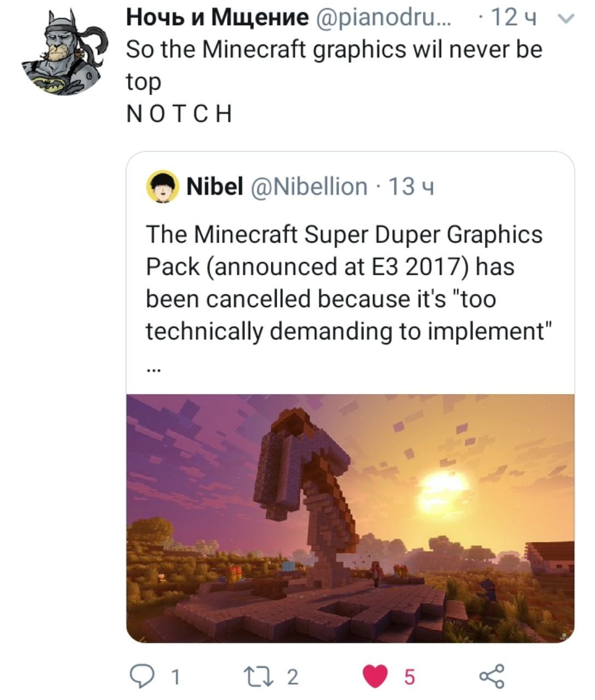View the reply count 1
Image resolution: width=595 pixels, height=700 pixels.
pyautogui.click(x=174, y=678)
